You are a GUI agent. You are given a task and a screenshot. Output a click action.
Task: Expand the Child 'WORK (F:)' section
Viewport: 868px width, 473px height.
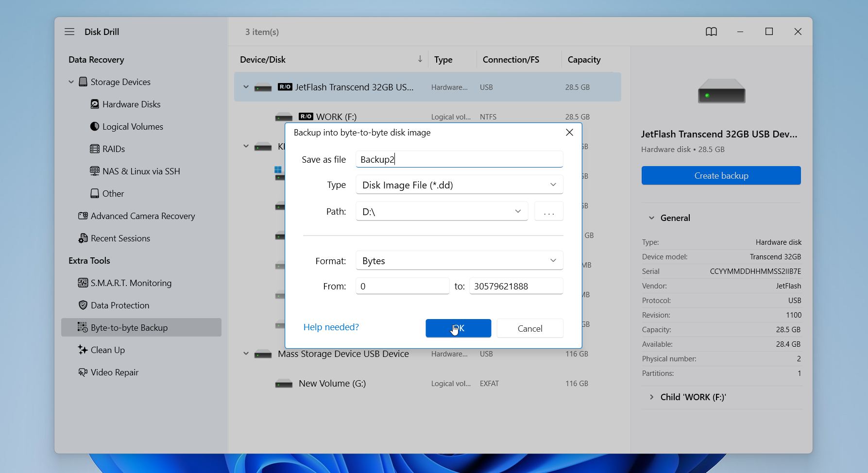click(651, 397)
